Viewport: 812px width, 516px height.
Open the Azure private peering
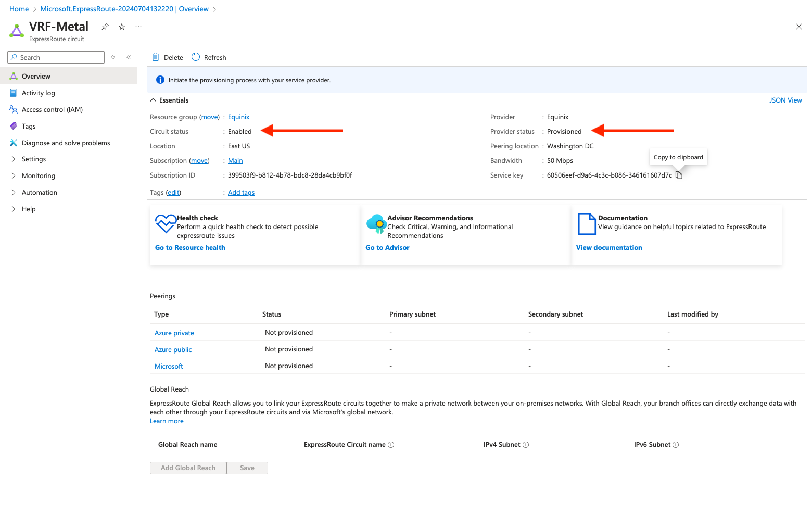pyautogui.click(x=174, y=333)
